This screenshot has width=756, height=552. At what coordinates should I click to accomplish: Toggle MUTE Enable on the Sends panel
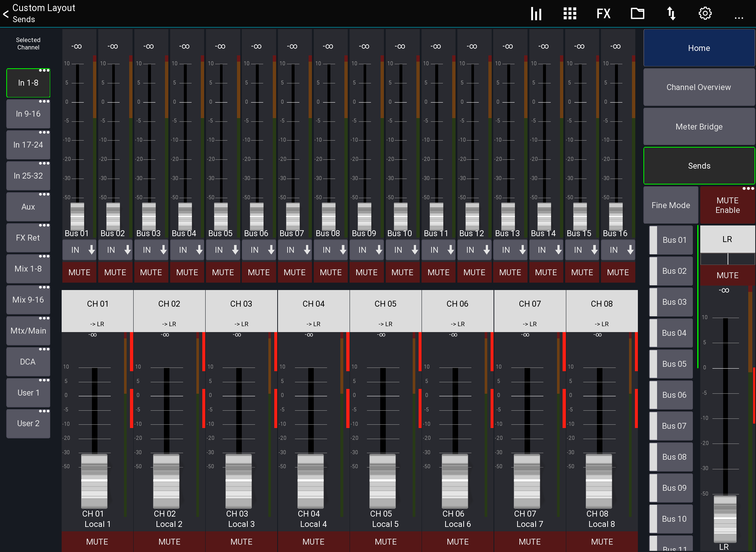click(727, 205)
